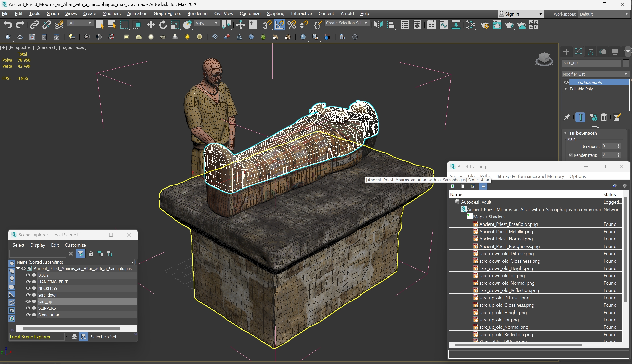This screenshot has width=632, height=364.
Task: Open Select by Name list icon
Action: (x=112, y=25)
